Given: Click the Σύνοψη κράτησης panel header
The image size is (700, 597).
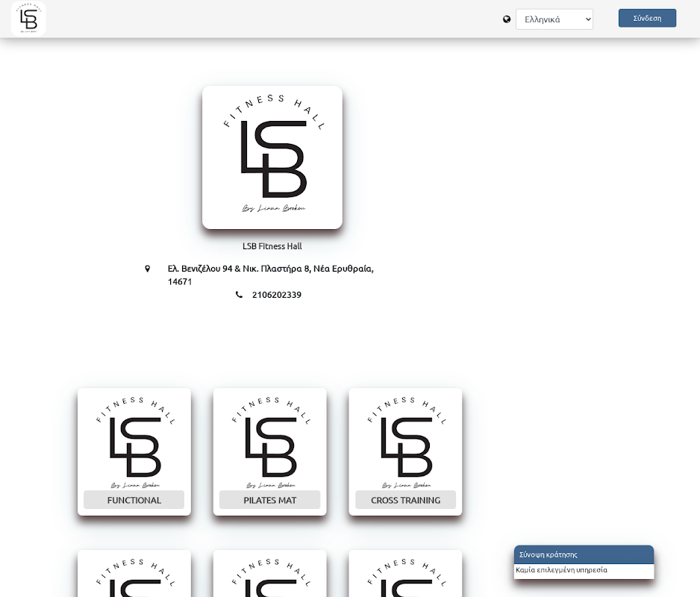Looking at the screenshot, I should (x=584, y=554).
